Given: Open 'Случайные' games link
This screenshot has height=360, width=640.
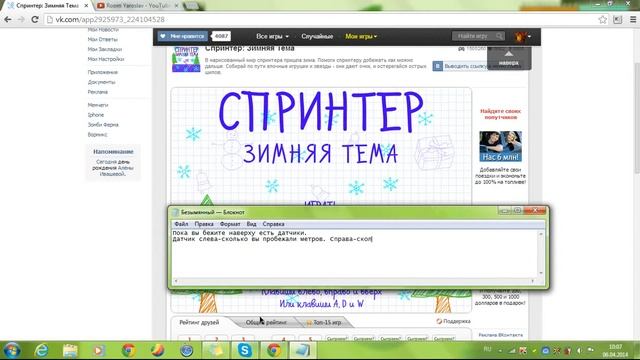Looking at the screenshot, I should [x=317, y=36].
